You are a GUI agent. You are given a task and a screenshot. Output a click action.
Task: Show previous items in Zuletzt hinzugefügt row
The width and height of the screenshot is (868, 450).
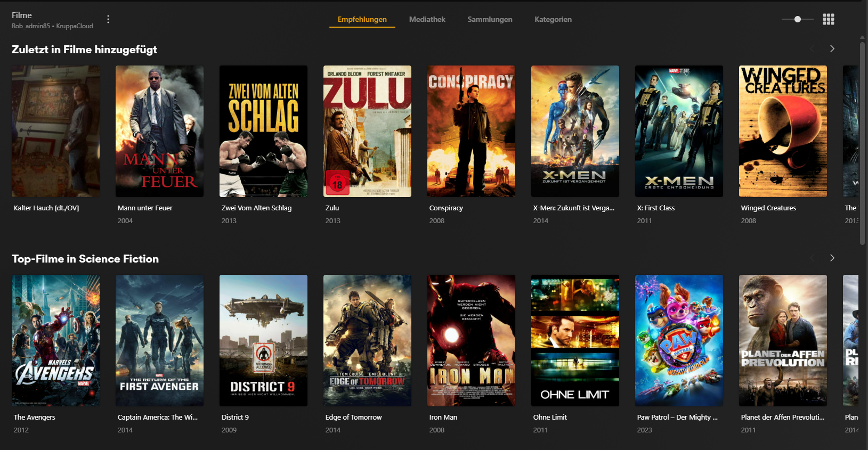[x=812, y=48]
